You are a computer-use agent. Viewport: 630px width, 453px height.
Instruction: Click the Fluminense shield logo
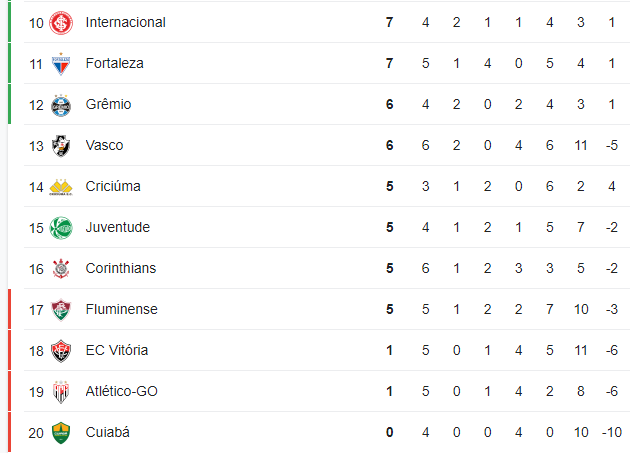[x=61, y=310]
